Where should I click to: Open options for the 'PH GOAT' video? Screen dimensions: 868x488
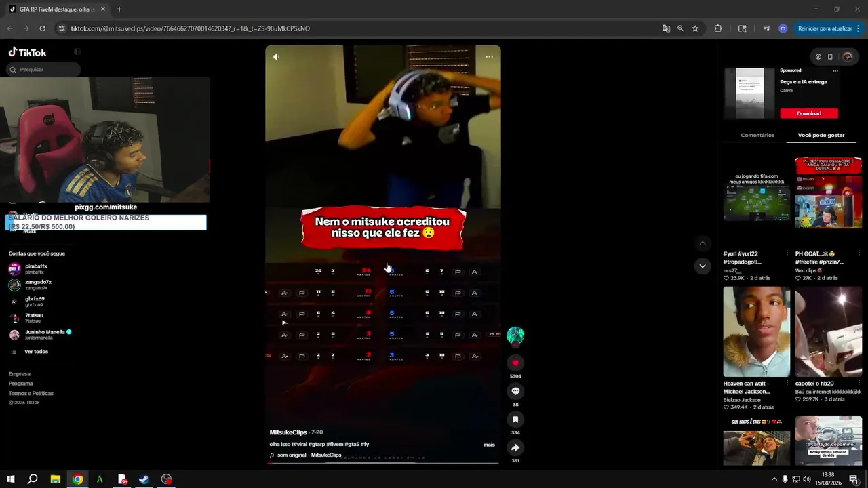click(859, 253)
